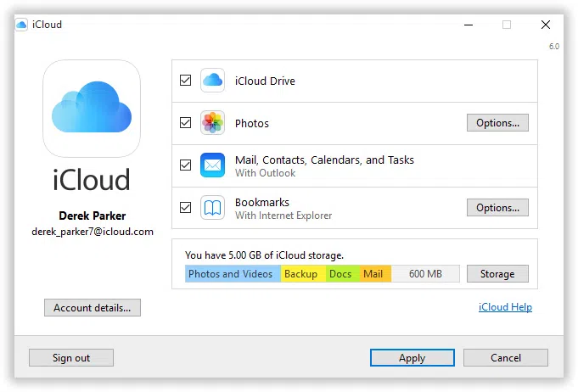Click the 600 MB free space segment
The width and height of the screenshot is (578, 392).
click(x=425, y=274)
